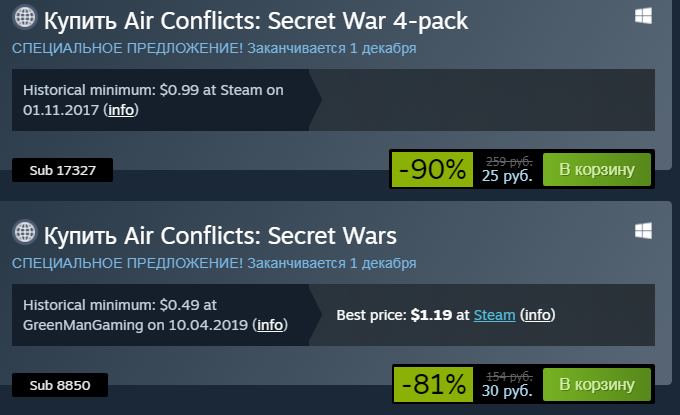Click the Sub 8850 badge

60,385
